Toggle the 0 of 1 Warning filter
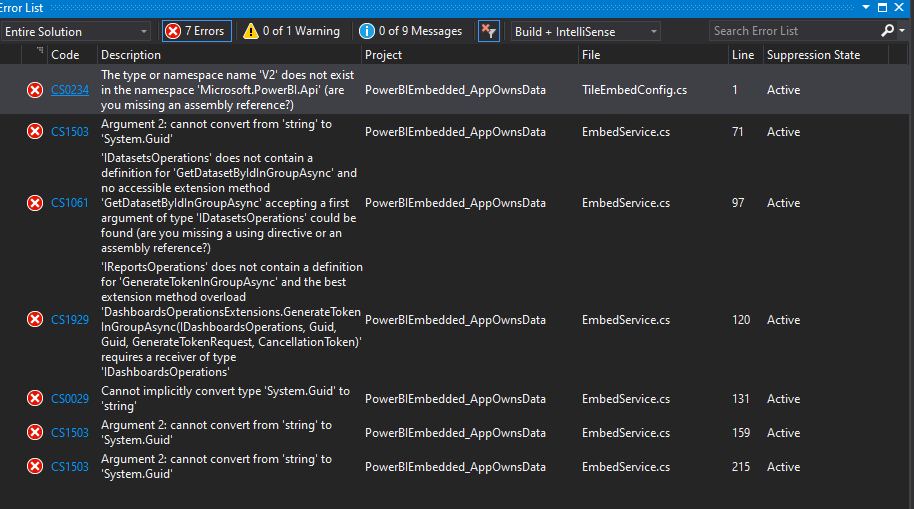The width and height of the screenshot is (914, 509). point(291,31)
